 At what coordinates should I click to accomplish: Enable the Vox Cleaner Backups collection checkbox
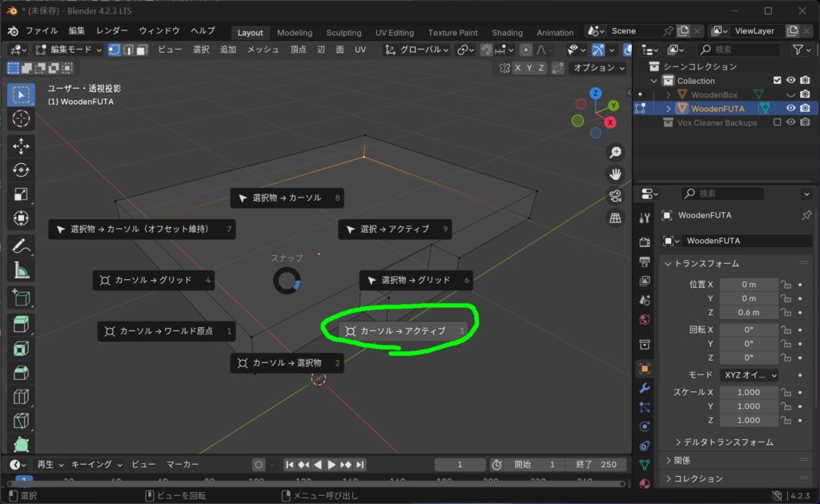[777, 122]
